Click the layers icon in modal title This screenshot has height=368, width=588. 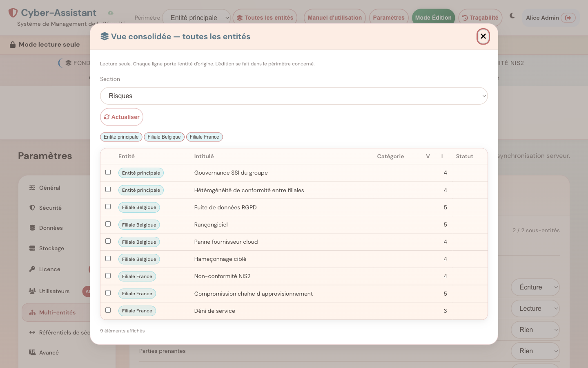105,36
